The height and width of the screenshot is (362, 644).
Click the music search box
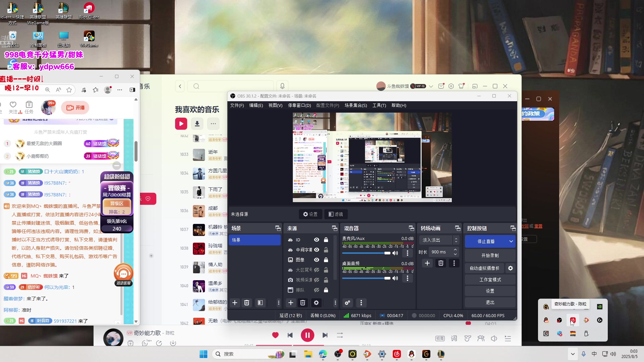230,86
